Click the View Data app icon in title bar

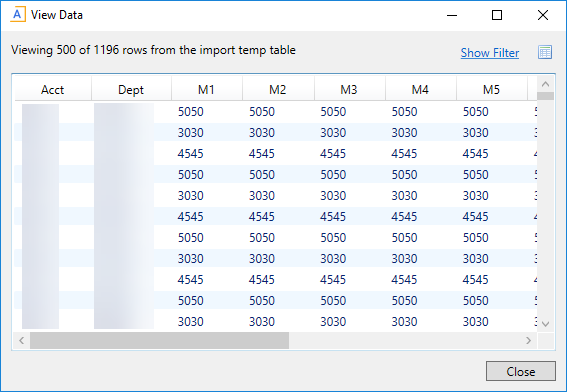coord(17,15)
